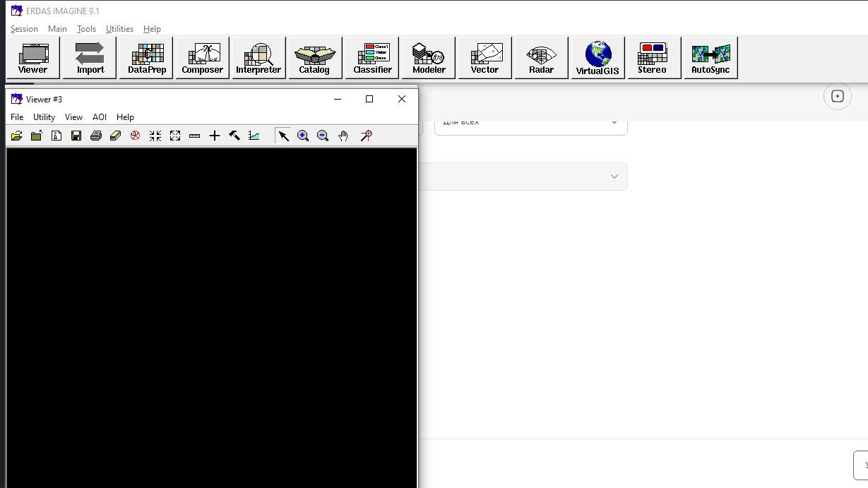Open the Tools menu
This screenshot has width=868, height=488.
[x=86, y=29]
